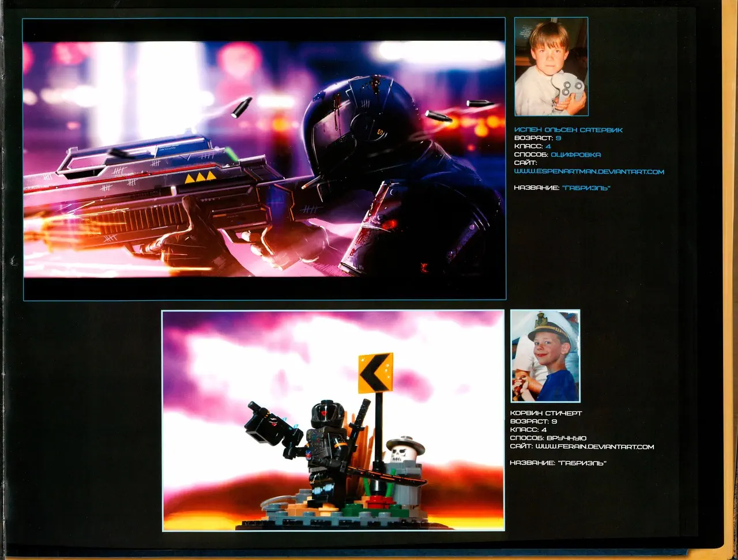This screenshot has height=560, width=738.
Task: Select the line "СПОСОБ: ВРУЧНУЮ"
Action: tap(548, 438)
